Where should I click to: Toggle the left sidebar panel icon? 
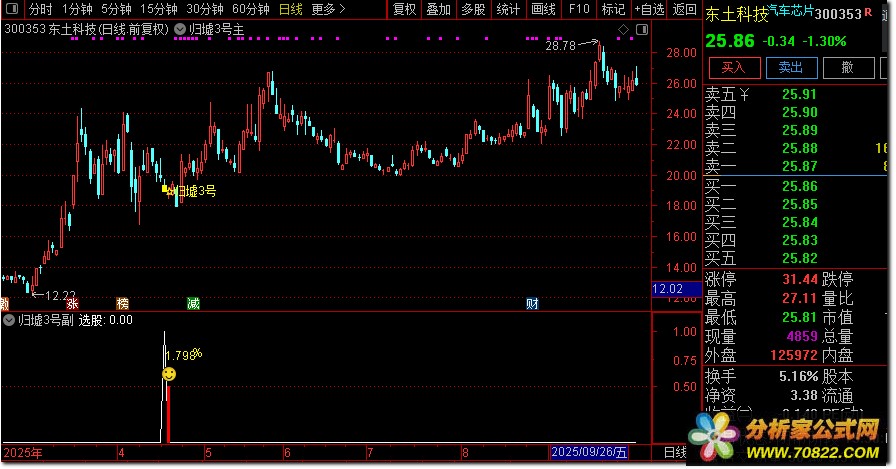11,9
